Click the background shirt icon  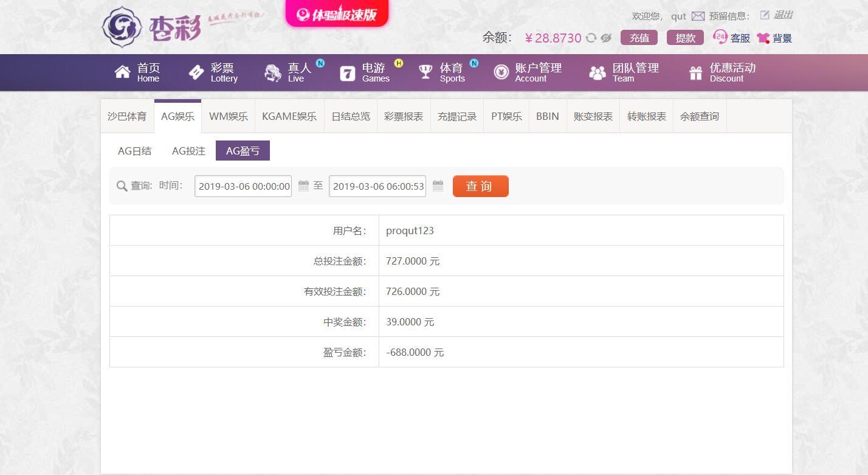coord(764,38)
